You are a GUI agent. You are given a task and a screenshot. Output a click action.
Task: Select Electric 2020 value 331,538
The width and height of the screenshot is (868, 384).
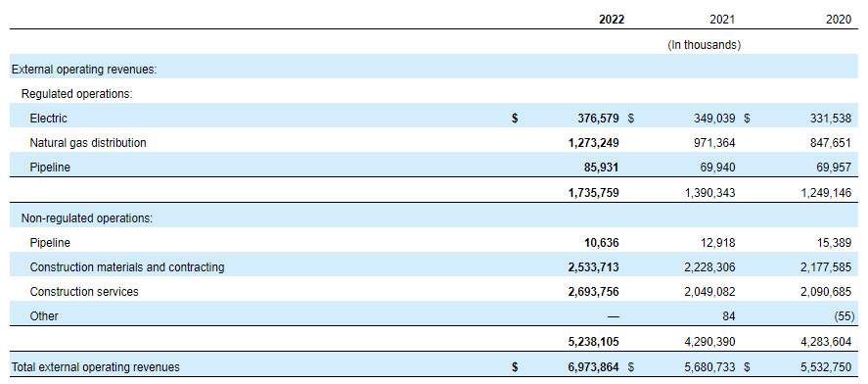coord(831,118)
